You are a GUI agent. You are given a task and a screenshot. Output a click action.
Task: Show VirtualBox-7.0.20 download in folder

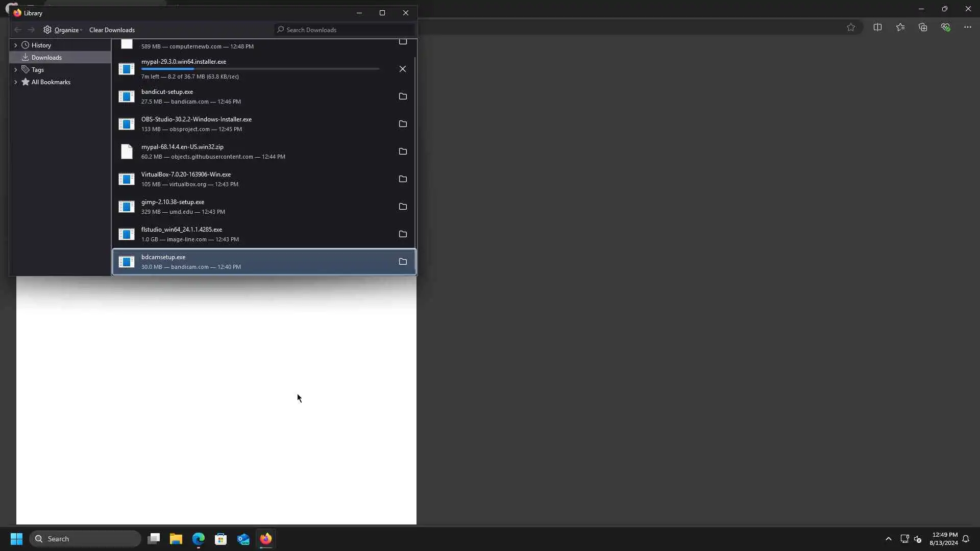click(x=402, y=179)
